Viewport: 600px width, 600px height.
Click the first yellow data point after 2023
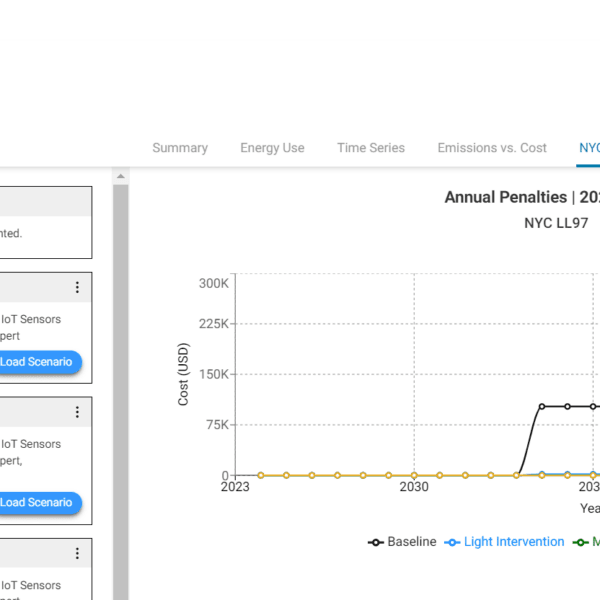[261, 475]
